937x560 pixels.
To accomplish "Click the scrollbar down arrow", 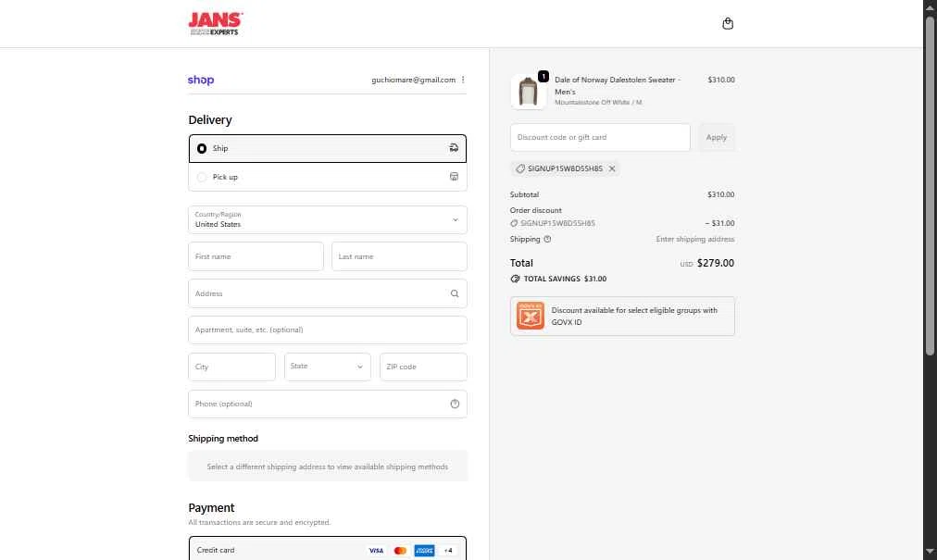I will click(930, 552).
